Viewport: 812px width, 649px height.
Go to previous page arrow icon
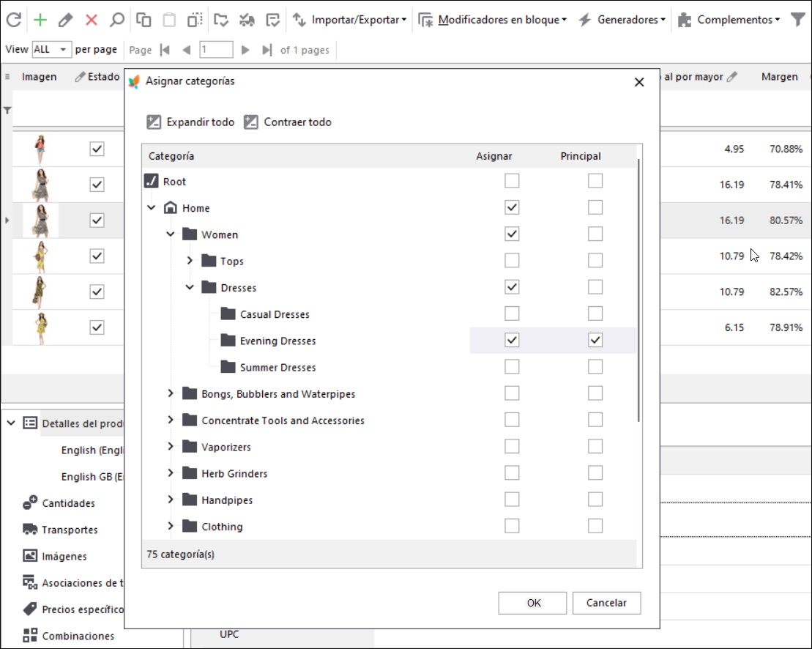coord(187,50)
